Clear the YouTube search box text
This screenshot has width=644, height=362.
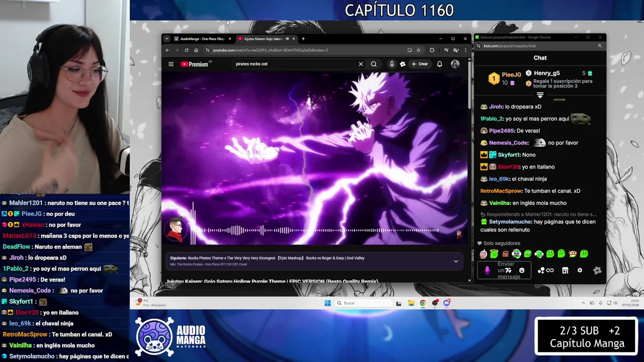coord(361,64)
